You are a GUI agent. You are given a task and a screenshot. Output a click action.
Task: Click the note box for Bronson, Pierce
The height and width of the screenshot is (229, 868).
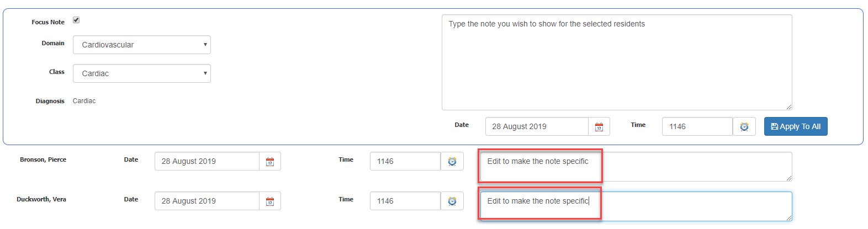point(635,167)
